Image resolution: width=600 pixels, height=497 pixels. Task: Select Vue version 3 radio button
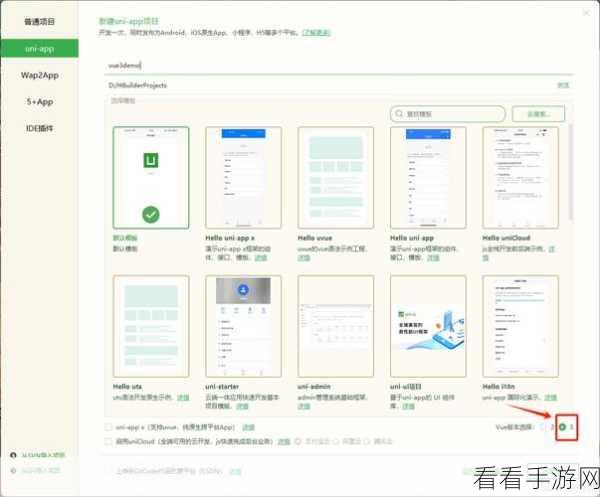(x=562, y=427)
